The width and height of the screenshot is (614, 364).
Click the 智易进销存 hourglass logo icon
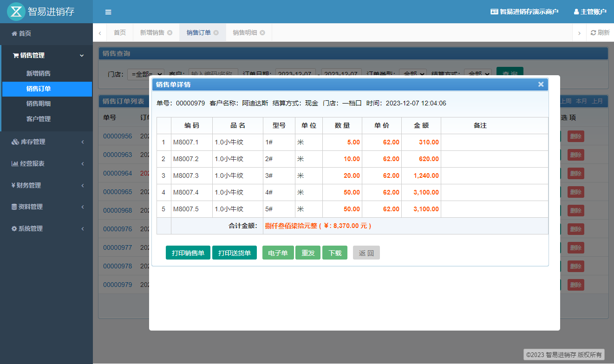[x=16, y=12]
